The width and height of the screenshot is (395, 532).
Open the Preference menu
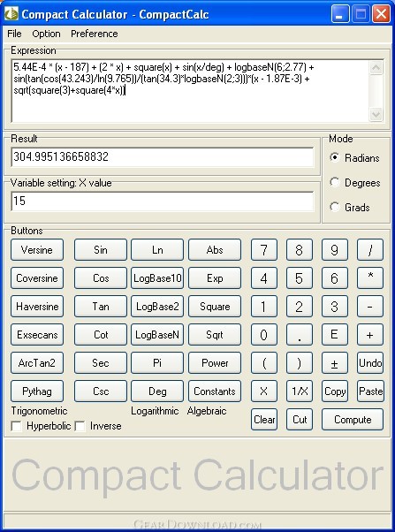(95, 34)
